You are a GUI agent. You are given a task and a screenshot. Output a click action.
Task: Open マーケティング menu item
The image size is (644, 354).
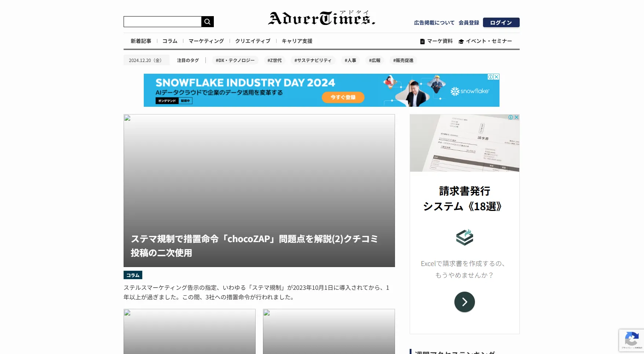[x=206, y=41]
